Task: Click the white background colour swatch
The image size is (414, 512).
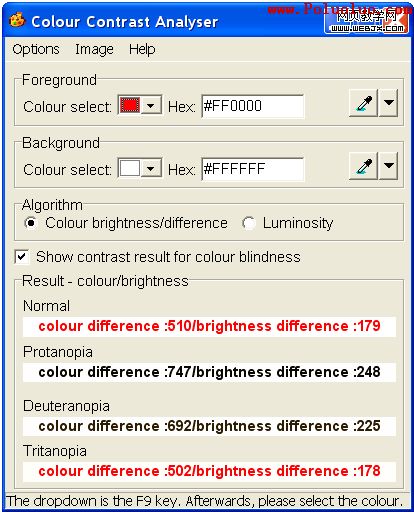Action: [130, 169]
